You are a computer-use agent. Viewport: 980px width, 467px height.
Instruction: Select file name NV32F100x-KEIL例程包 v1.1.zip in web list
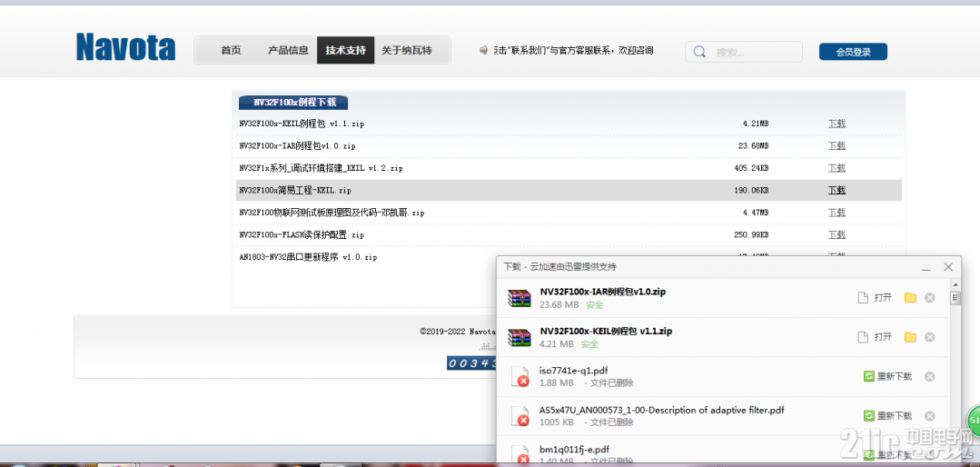click(302, 124)
